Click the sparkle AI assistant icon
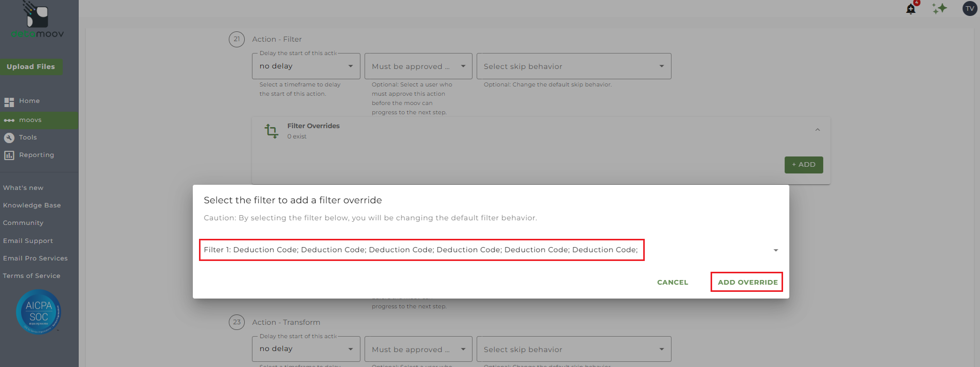The image size is (980, 367). click(x=939, y=9)
